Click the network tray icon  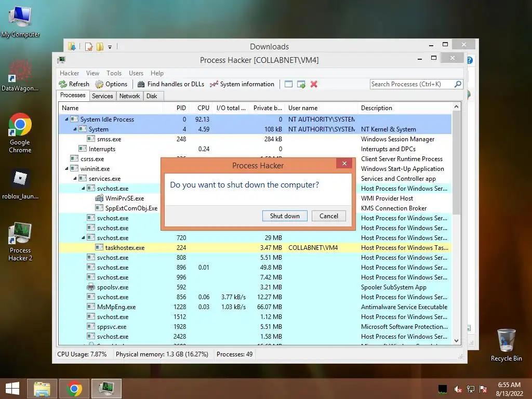coord(471,389)
